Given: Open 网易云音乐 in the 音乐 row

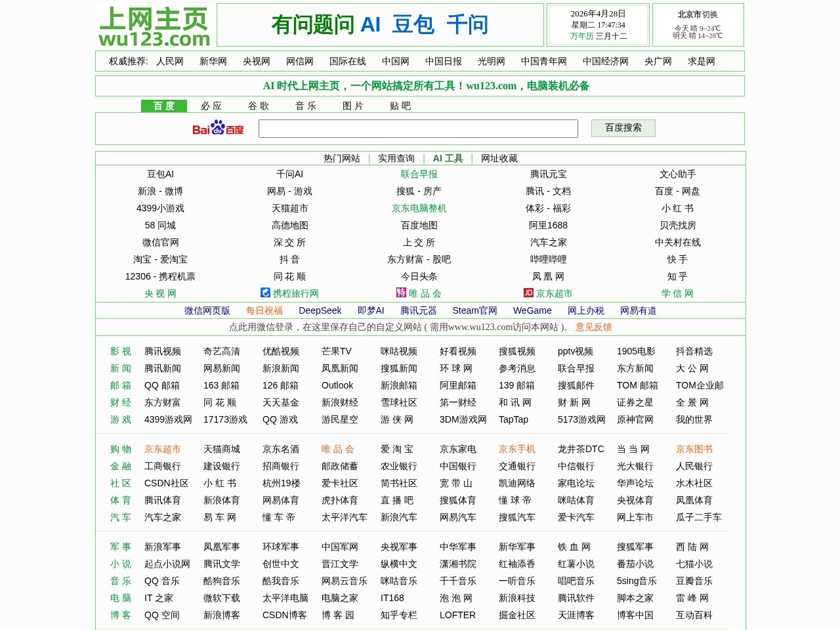Looking at the screenshot, I should tap(345, 581).
